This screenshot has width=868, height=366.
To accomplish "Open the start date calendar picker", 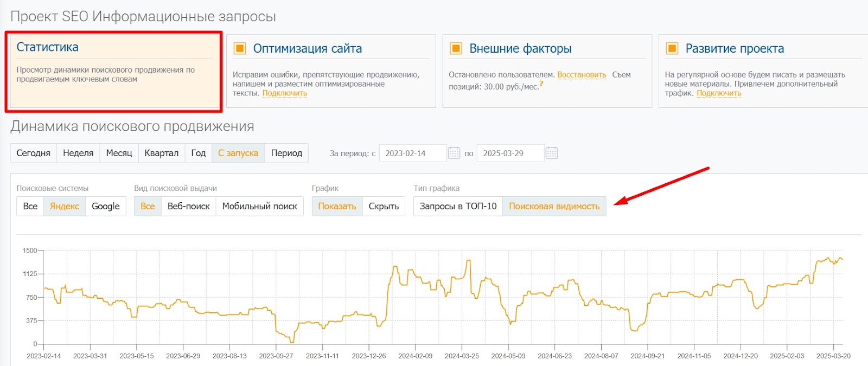I will [454, 153].
